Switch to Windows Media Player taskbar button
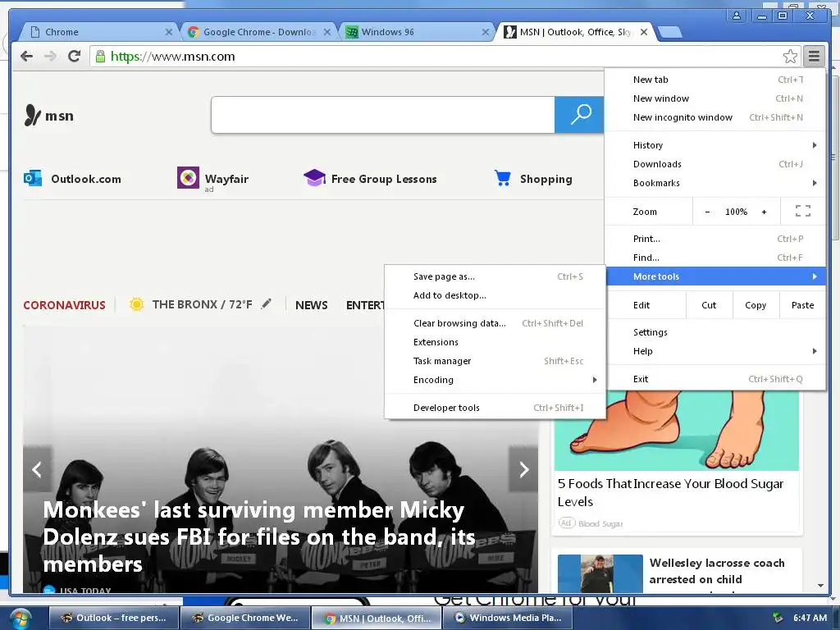The height and width of the screenshot is (630, 840). (507, 618)
